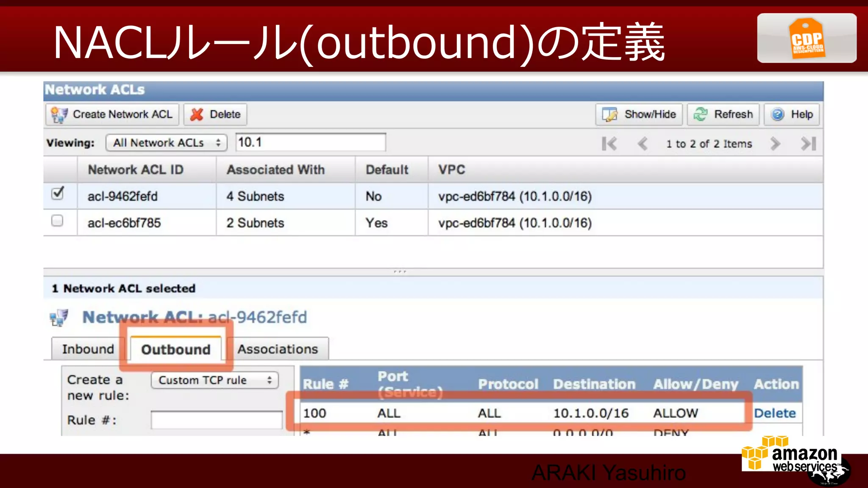This screenshot has height=488, width=868.
Task: Jump to last page of items
Action: tap(808, 144)
